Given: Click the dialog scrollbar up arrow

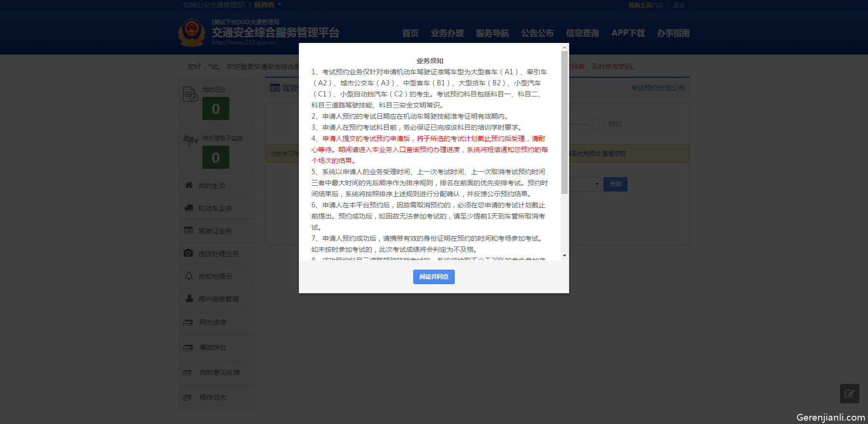Looking at the screenshot, I should coord(564,47).
